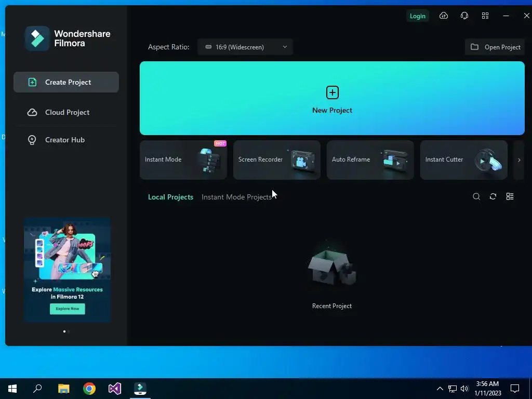Launch Google Chrome from the taskbar

click(89, 389)
